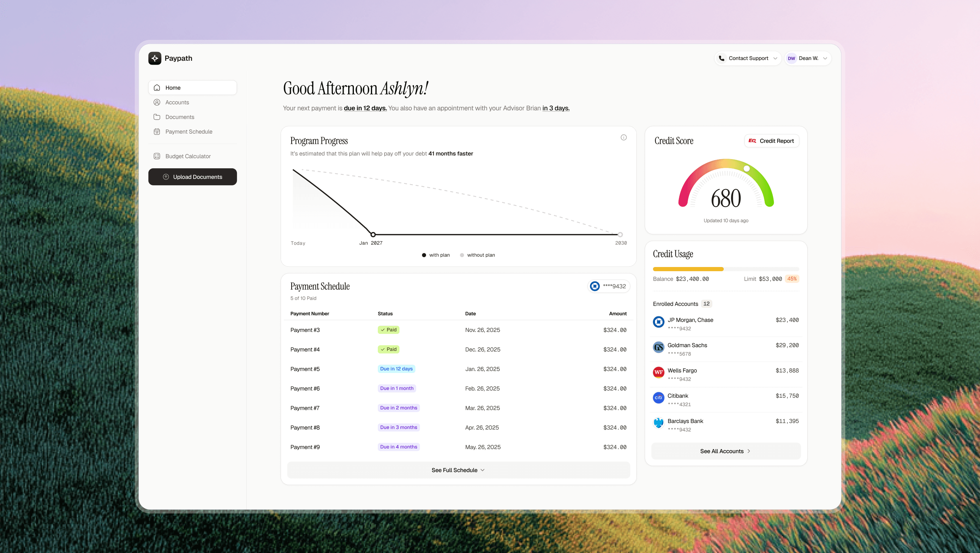
Task: Toggle the 'with plan' legend item
Action: pos(436,255)
